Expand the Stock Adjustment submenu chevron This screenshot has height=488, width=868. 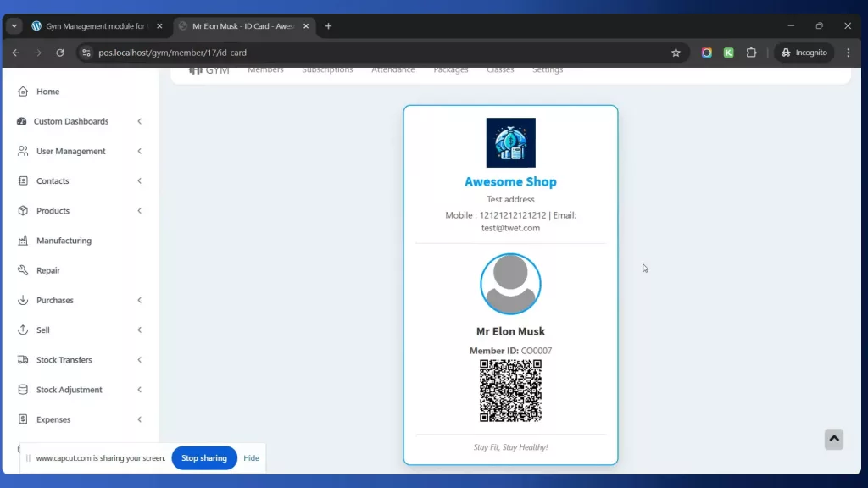click(x=140, y=390)
